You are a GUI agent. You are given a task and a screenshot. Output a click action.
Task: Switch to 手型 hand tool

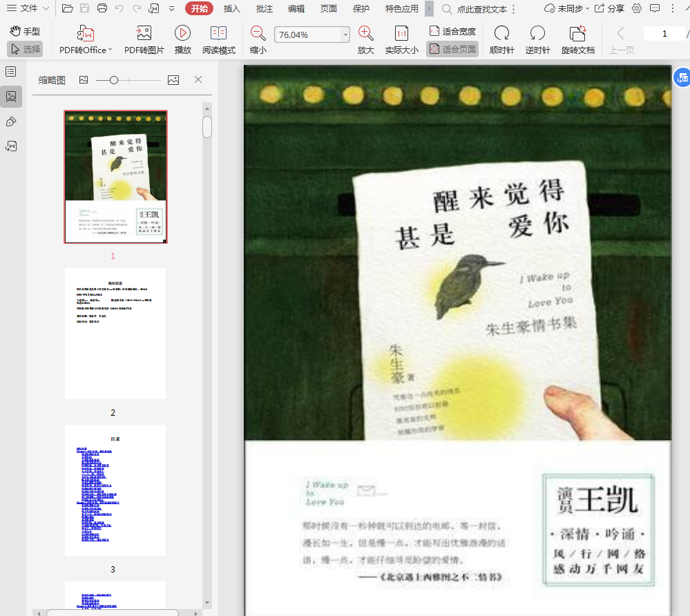coord(25,31)
